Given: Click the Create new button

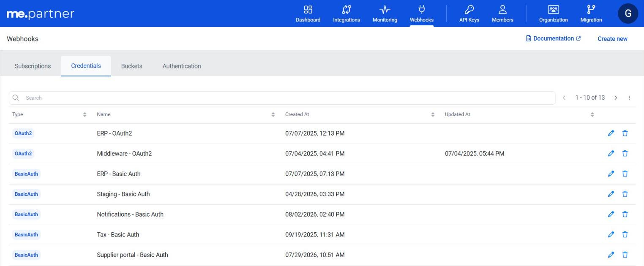Looking at the screenshot, I should coord(612,39).
